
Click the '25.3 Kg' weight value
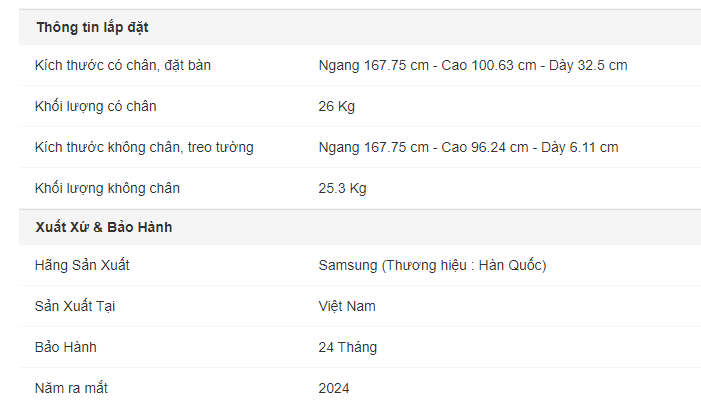342,188
